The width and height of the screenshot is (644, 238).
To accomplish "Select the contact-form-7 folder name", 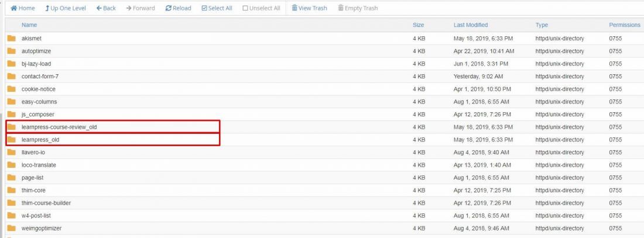I will 40,77.
